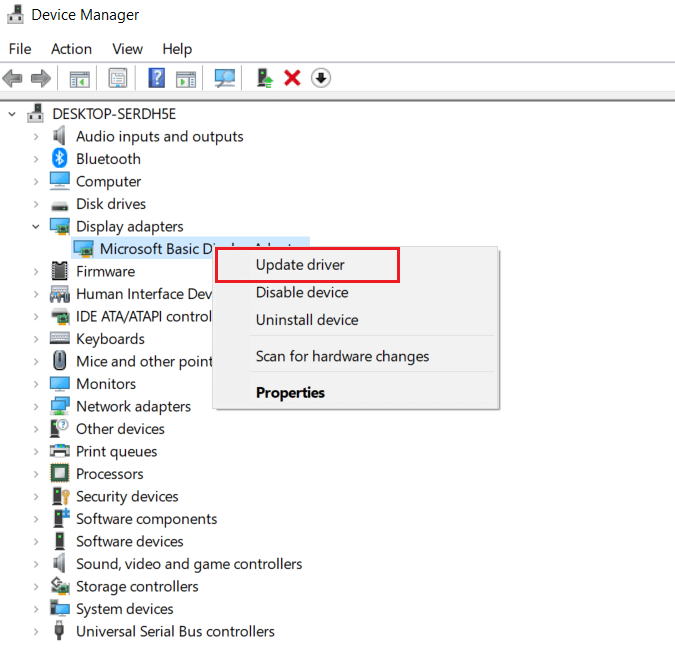The height and width of the screenshot is (658, 675).
Task: Click the Network adapters icon
Action: point(59,406)
